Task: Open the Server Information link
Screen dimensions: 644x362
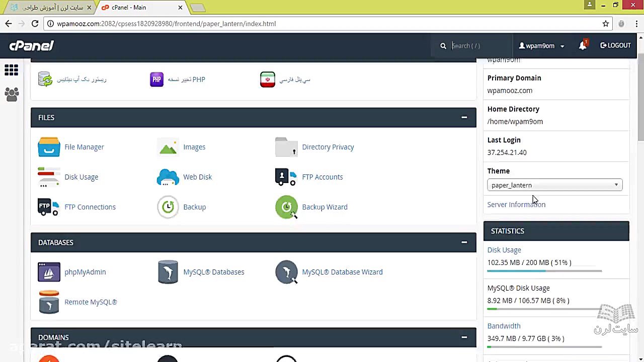Action: [516, 205]
